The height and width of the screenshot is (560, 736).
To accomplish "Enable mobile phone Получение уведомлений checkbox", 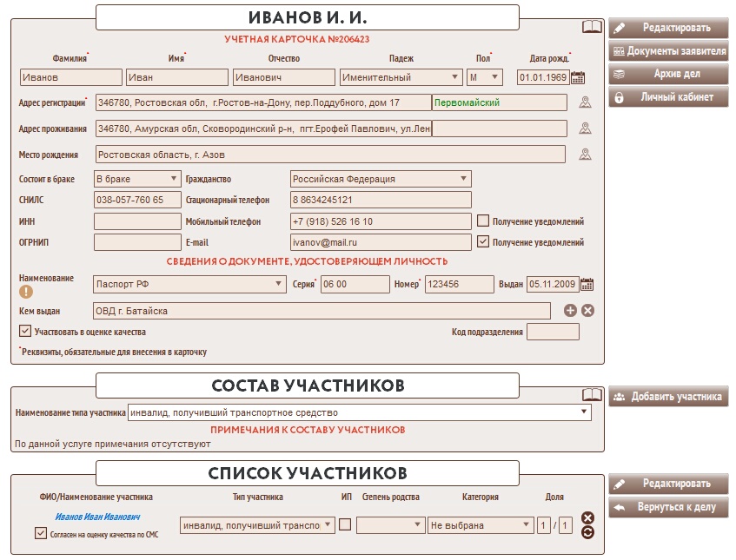I will click(x=484, y=221).
